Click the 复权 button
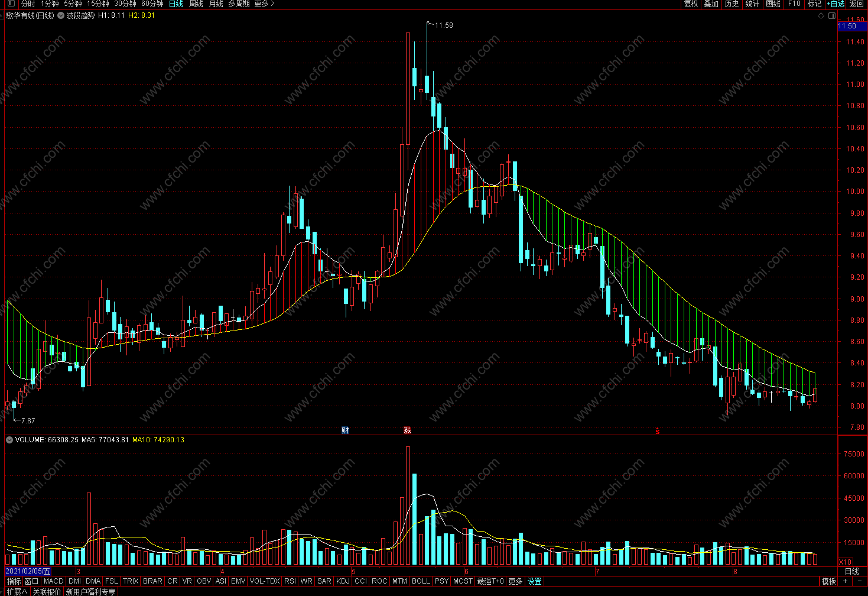This screenshot has height=596, width=868. tap(691, 4)
